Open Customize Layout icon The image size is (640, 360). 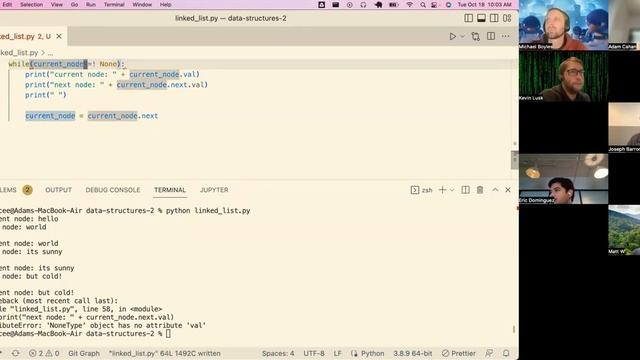(x=507, y=18)
